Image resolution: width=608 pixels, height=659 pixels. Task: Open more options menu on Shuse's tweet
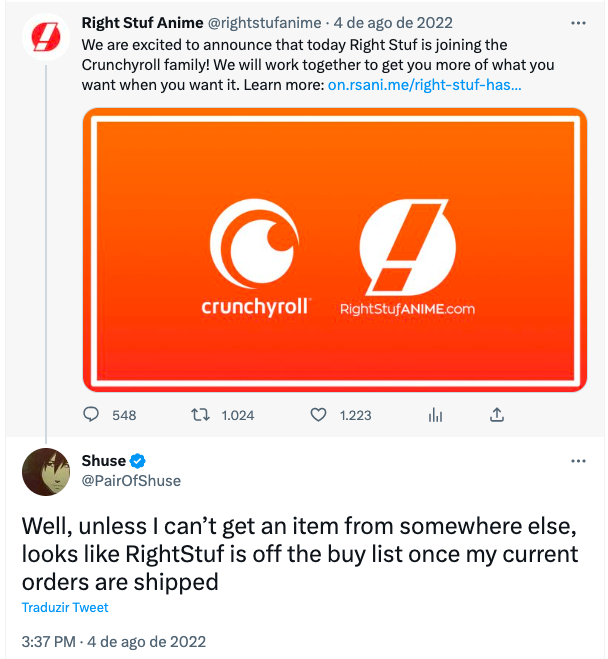[578, 461]
